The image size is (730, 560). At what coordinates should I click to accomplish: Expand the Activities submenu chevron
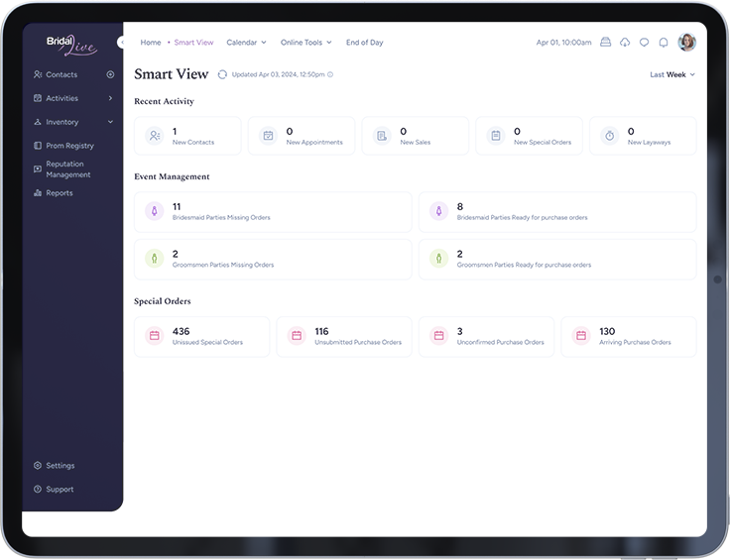(110, 98)
